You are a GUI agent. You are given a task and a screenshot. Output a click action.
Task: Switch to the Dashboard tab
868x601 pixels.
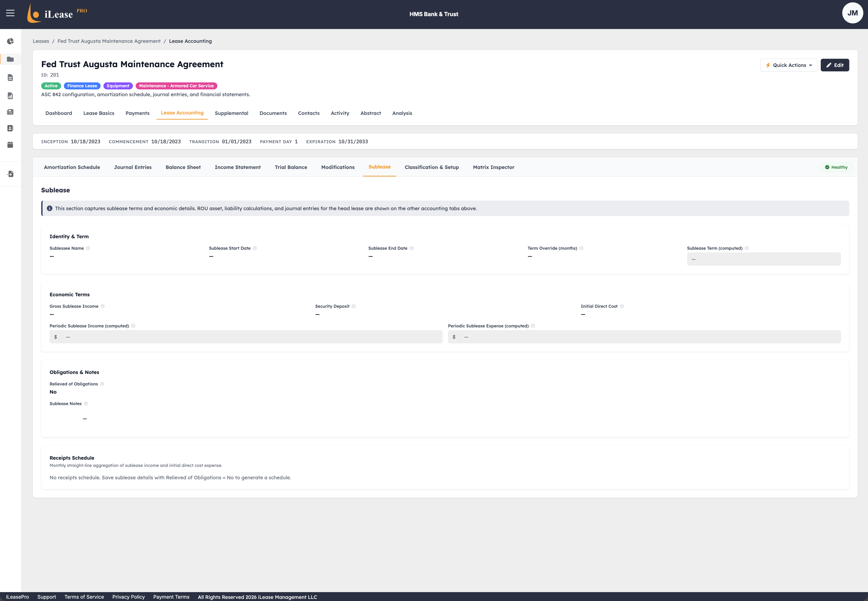(x=59, y=113)
